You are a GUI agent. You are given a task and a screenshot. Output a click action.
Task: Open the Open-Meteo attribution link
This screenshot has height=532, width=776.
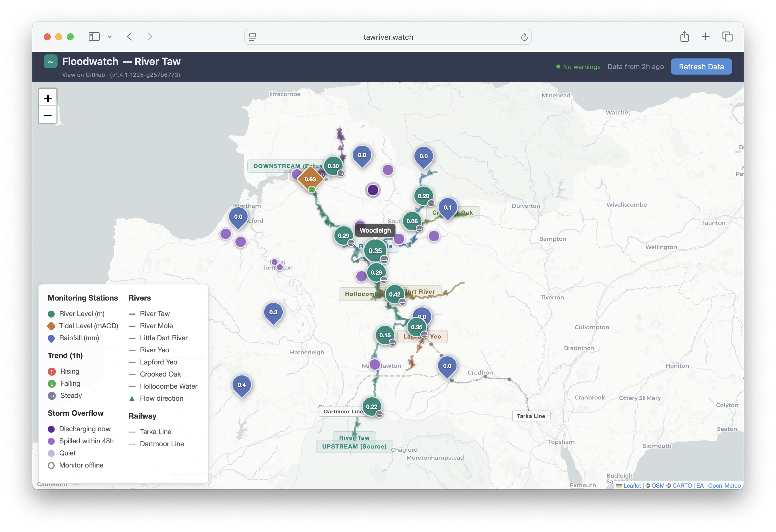click(724, 485)
